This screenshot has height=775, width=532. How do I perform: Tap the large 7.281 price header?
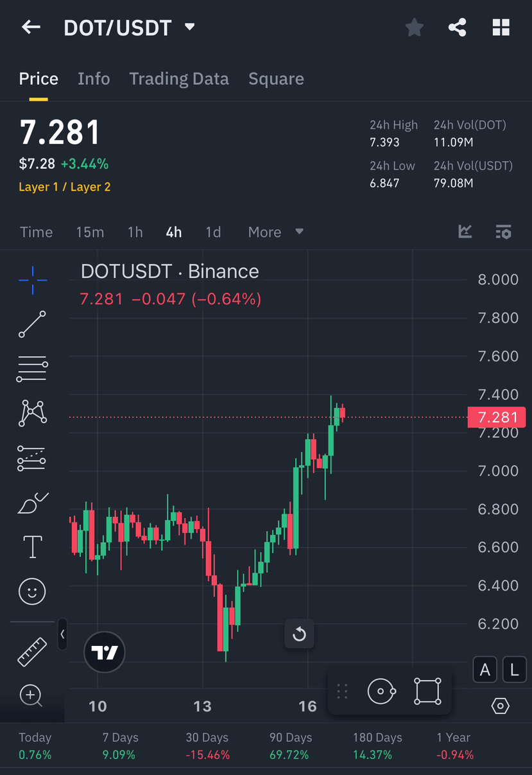coord(60,133)
